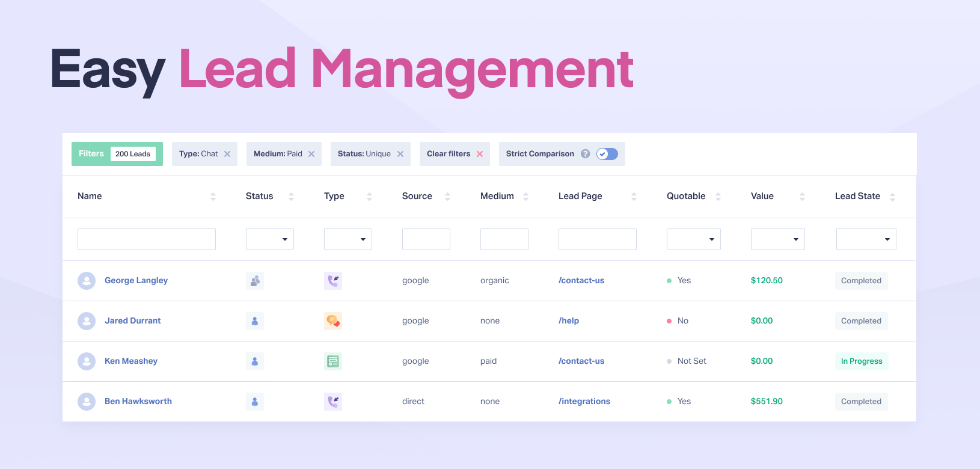Sort leads by Lead Page arrows
Image resolution: width=980 pixels, height=469 pixels.
[x=634, y=197]
